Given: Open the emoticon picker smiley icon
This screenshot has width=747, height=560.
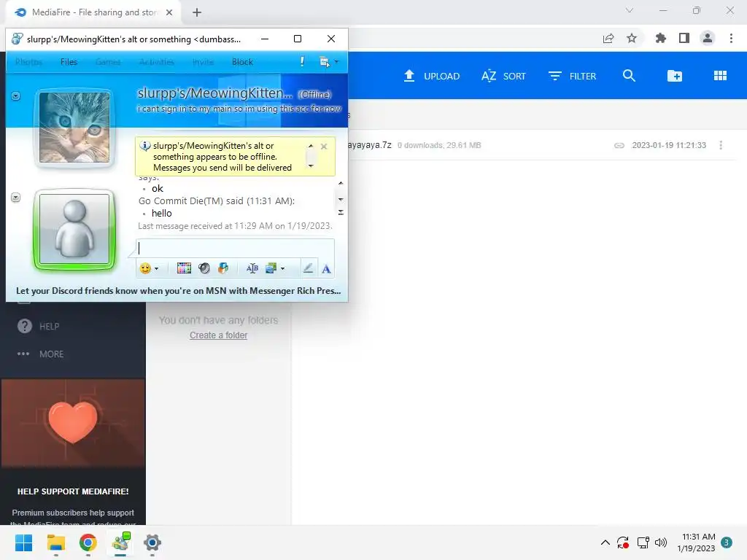Looking at the screenshot, I should [145, 268].
